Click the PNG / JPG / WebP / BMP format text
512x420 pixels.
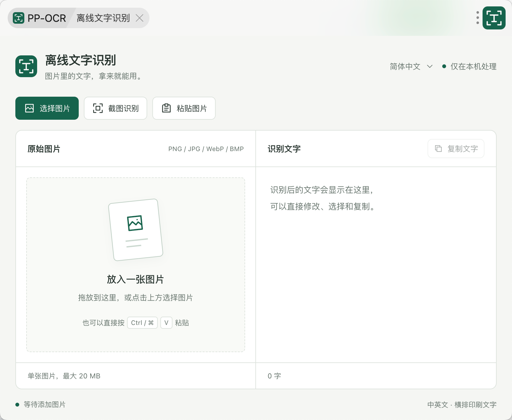206,149
